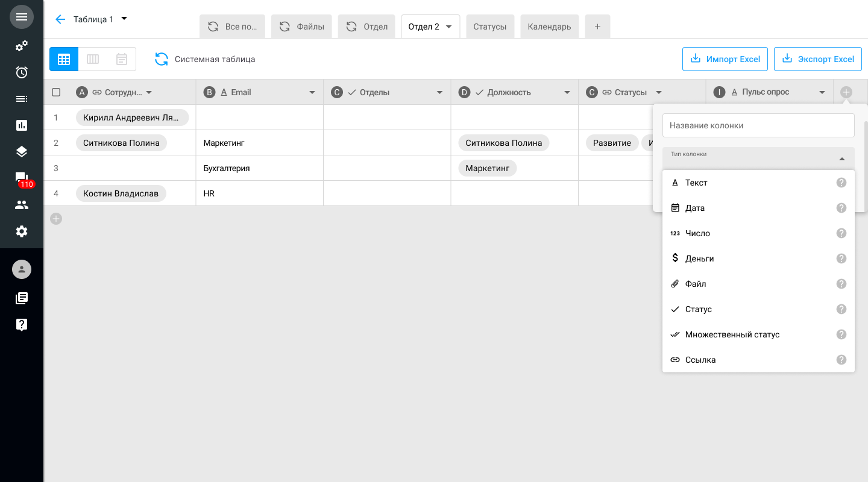Image resolution: width=868 pixels, height=482 pixels.
Task: Open chat messages with 110 badge
Action: tap(22, 178)
